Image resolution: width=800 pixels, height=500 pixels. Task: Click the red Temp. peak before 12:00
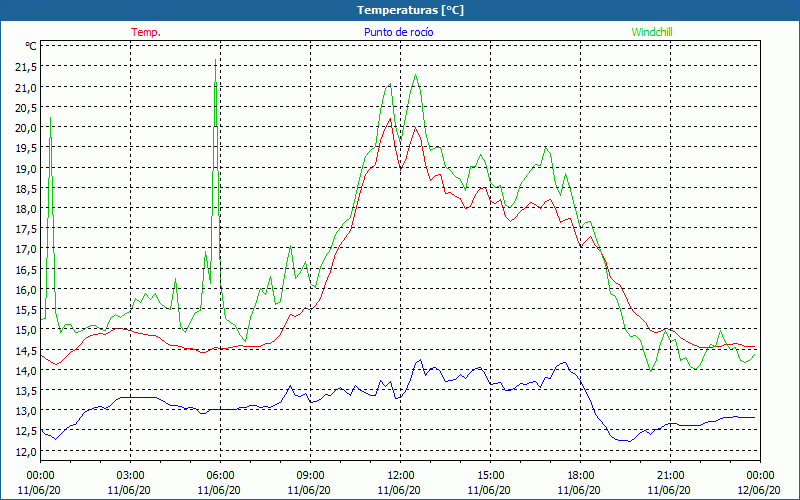(x=390, y=119)
